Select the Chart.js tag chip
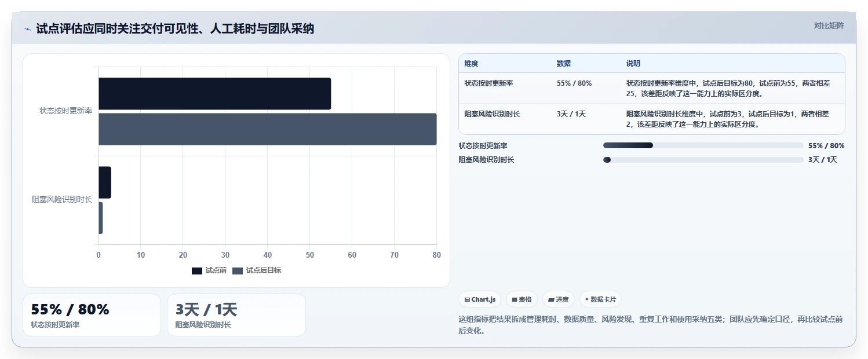Screen dimensions: 868x359 point(480,299)
